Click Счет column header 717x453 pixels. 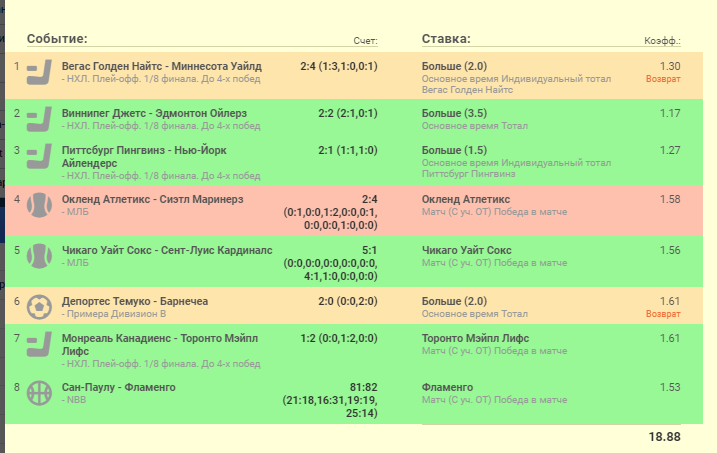click(x=365, y=41)
